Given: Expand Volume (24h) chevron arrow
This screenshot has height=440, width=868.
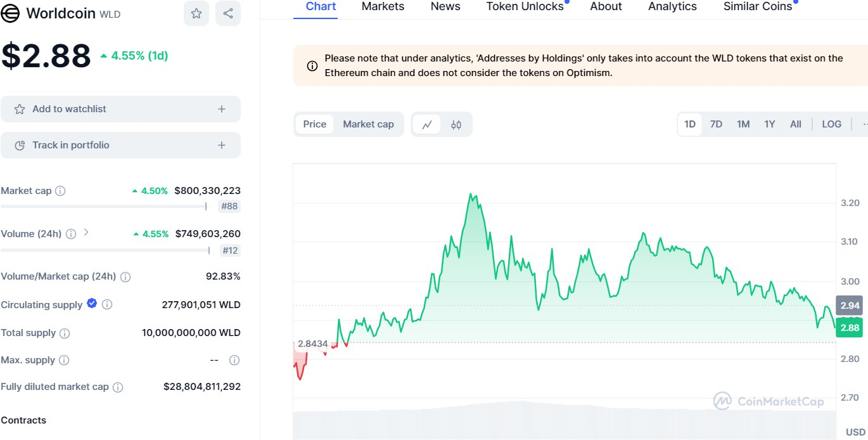Looking at the screenshot, I should [86, 233].
